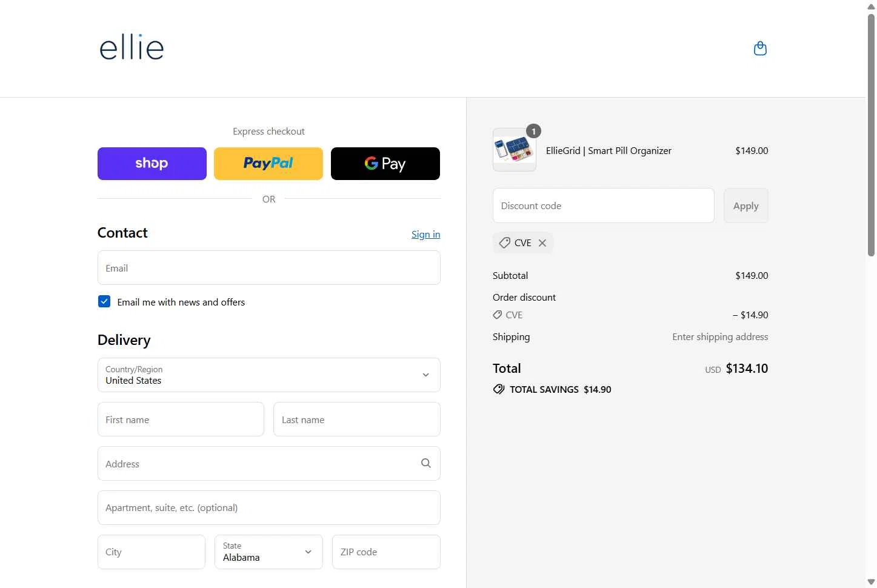Remove the CVE discount code chip
Viewport: 877px width, 588px height.
click(x=542, y=242)
